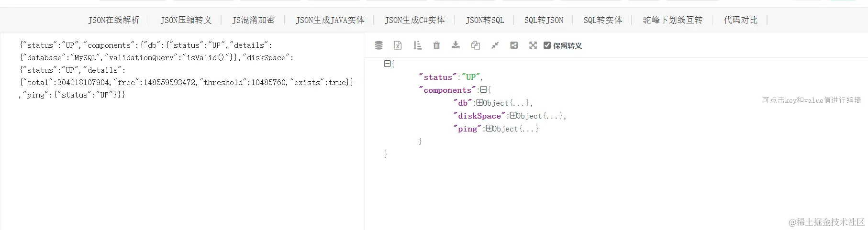Collapse the "components" object node
Screen dimensions: 868x230
[x=483, y=89]
